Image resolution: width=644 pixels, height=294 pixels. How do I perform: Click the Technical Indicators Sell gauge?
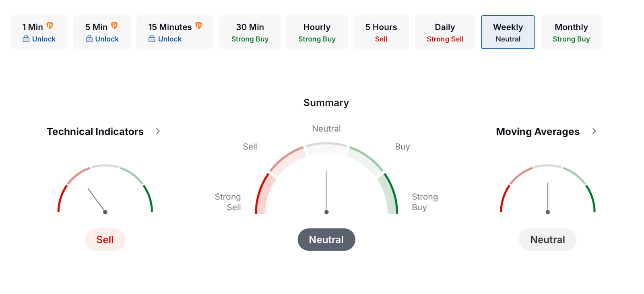(x=105, y=189)
